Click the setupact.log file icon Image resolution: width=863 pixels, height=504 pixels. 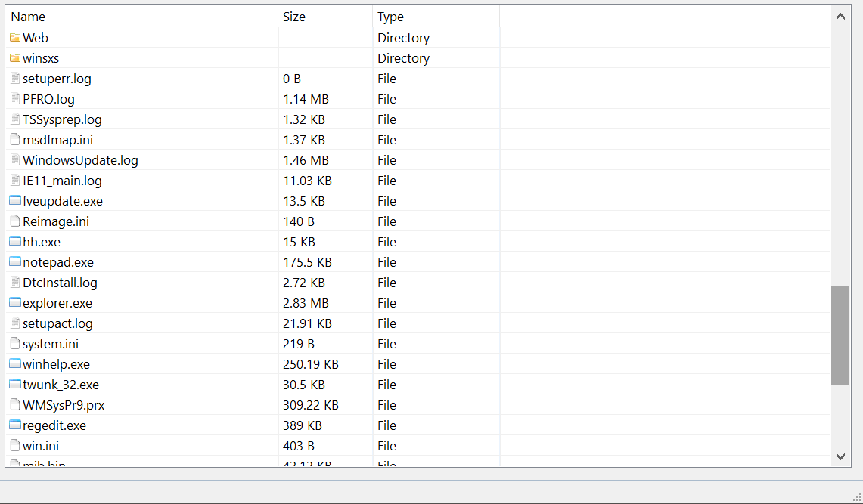(x=15, y=323)
